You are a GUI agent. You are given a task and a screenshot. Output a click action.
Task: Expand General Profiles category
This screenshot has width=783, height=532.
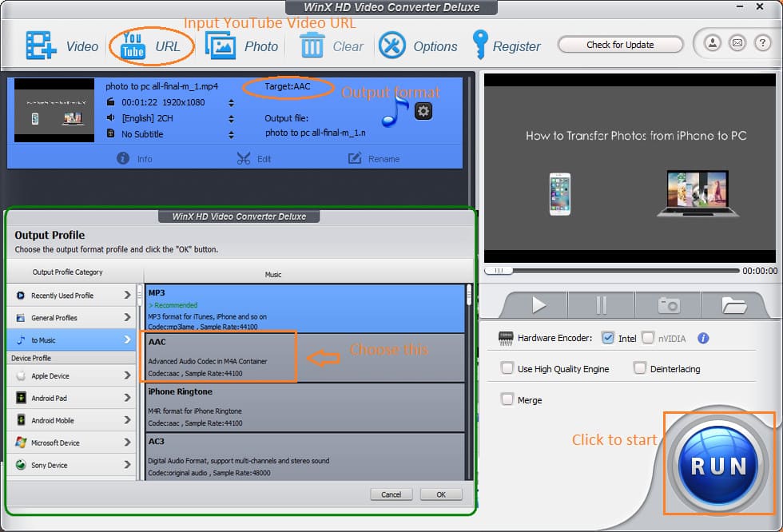tap(71, 317)
